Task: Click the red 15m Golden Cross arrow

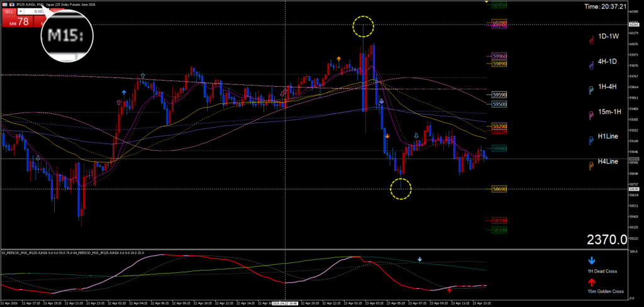Action: pyautogui.click(x=591, y=283)
